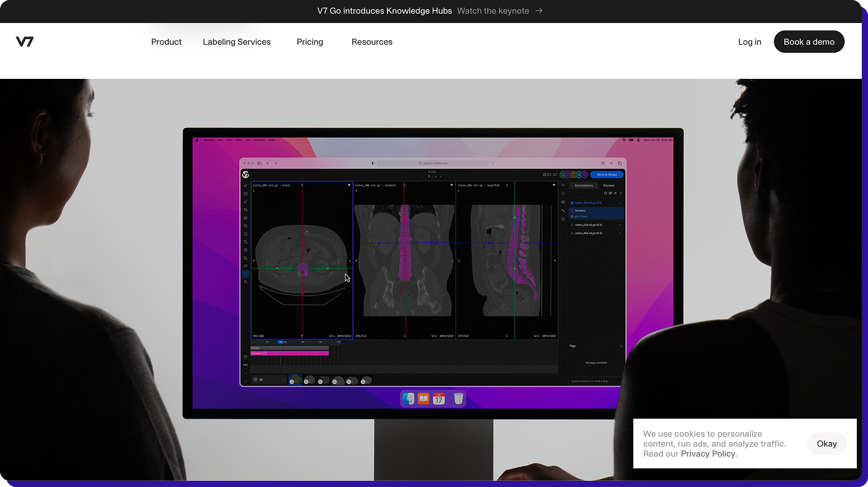Open the Pricing page
The height and width of the screenshot is (487, 868).
(310, 42)
